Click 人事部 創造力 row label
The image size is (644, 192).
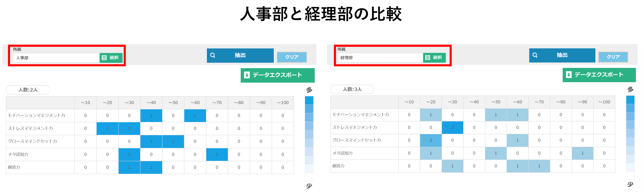(x=14, y=167)
